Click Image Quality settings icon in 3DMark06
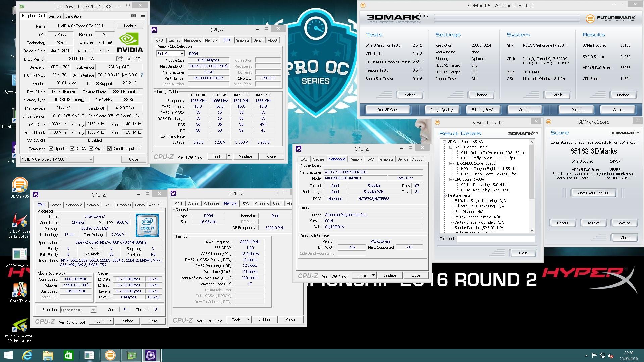Viewport: 644px width, 362px height. tap(443, 109)
